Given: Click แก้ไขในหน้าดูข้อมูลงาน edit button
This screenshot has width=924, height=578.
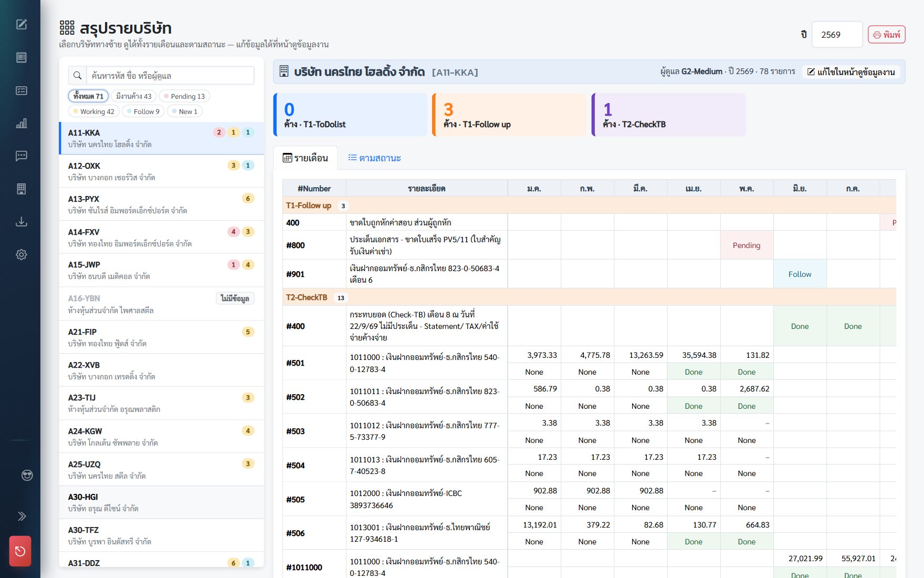Looking at the screenshot, I should coord(850,72).
